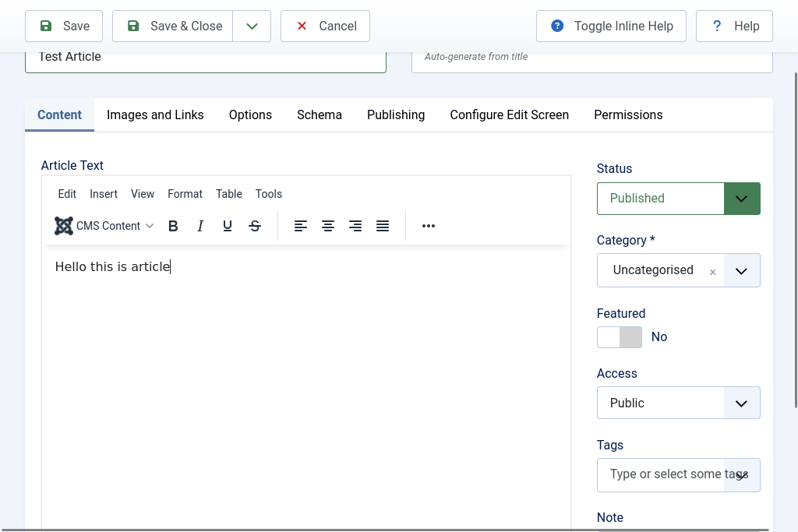The image size is (798, 532).
Task: Center align the article text
Action: point(328,226)
